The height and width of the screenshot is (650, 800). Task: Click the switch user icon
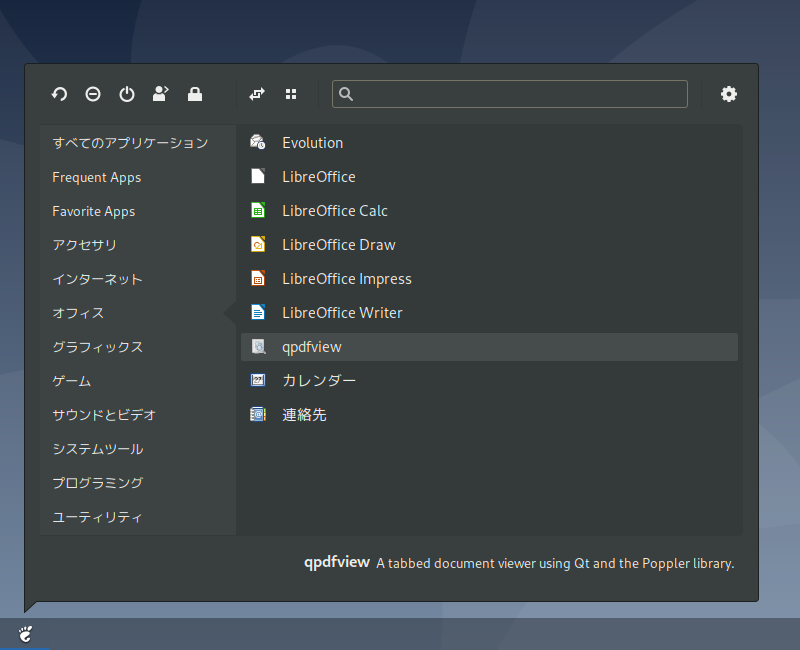[x=161, y=94]
